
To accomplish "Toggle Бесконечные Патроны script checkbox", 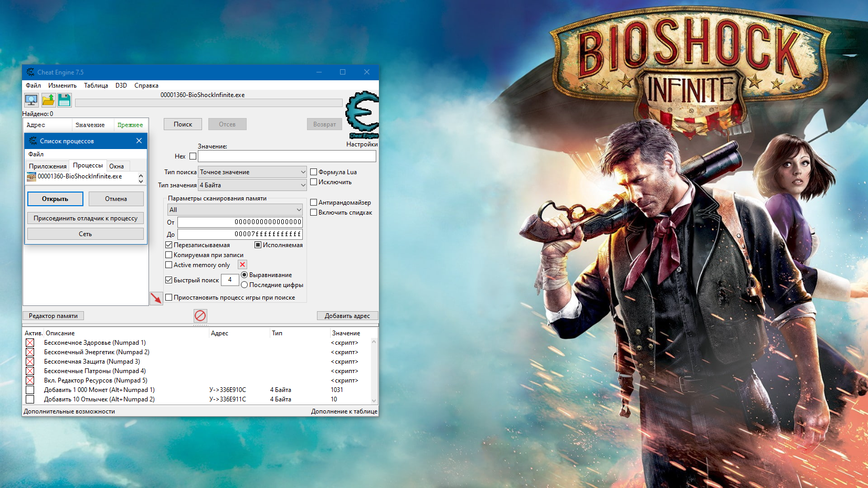I will tap(30, 371).
